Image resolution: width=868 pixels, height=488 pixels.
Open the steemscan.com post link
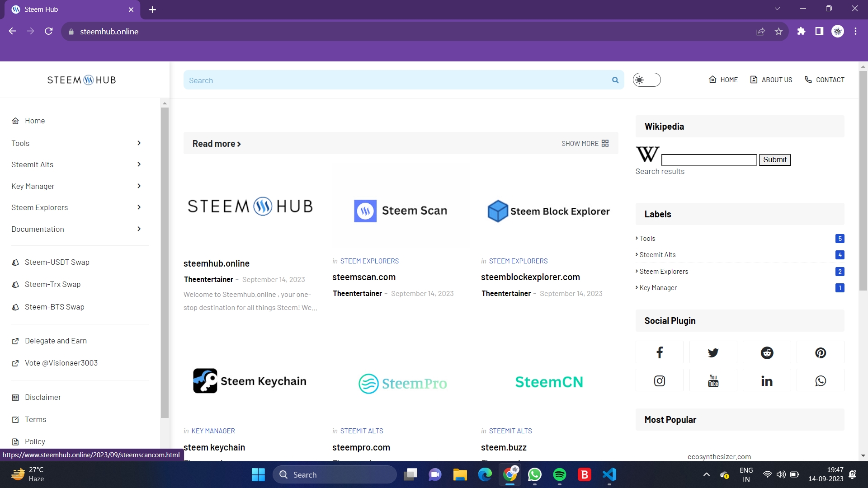pos(363,277)
